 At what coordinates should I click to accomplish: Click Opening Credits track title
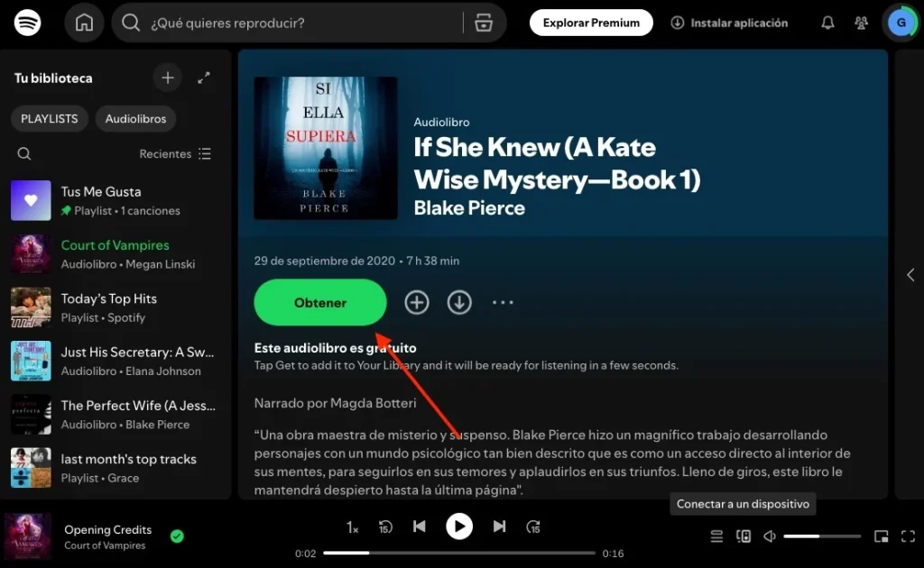(x=108, y=530)
